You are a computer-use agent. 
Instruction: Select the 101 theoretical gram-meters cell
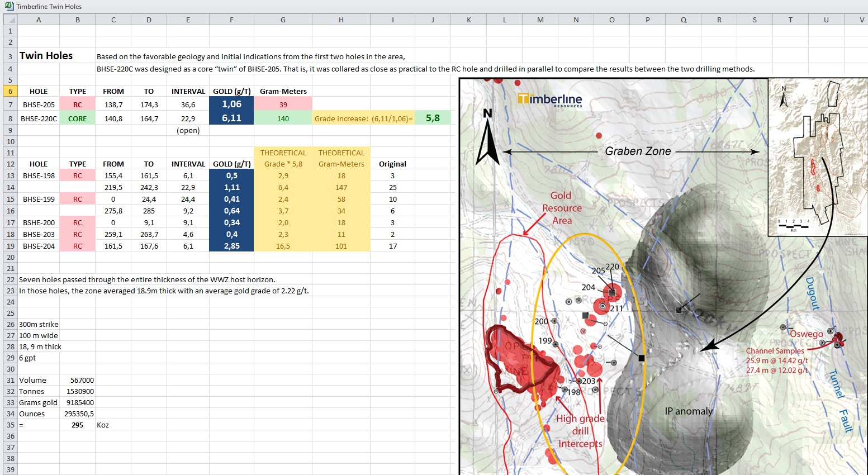(x=341, y=246)
